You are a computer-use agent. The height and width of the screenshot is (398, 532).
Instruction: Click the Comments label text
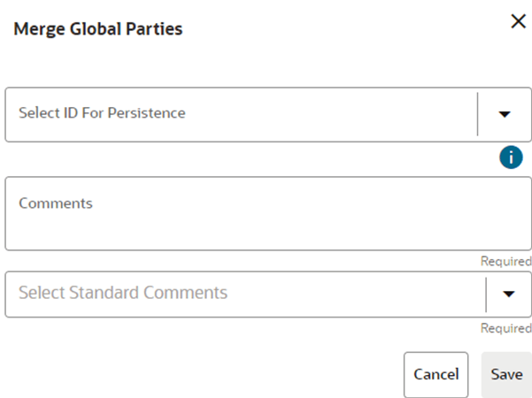coord(56,203)
